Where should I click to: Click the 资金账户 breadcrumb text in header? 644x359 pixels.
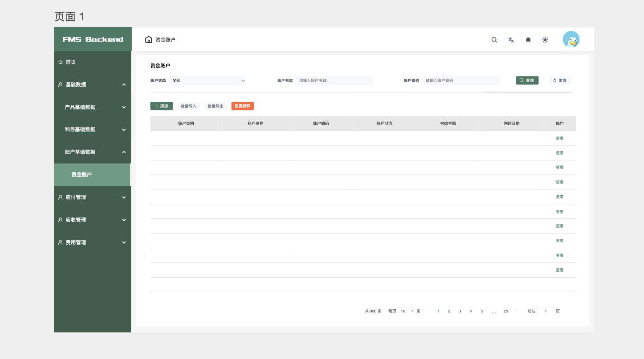click(x=165, y=40)
